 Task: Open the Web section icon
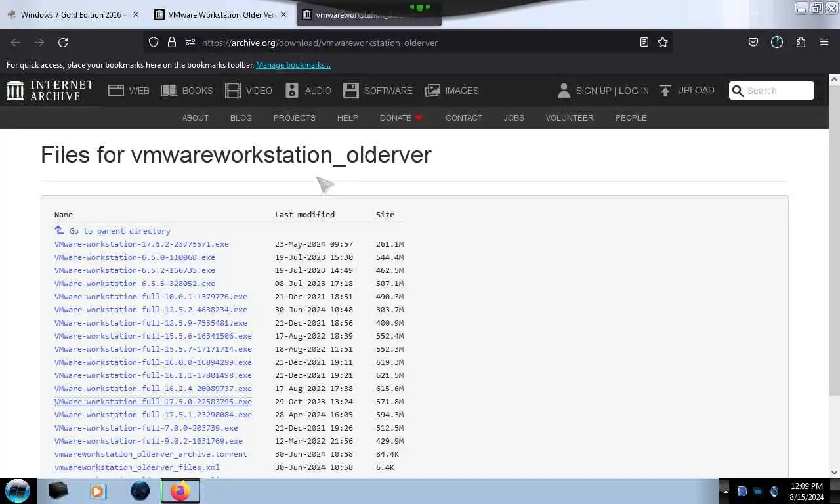pos(116,91)
